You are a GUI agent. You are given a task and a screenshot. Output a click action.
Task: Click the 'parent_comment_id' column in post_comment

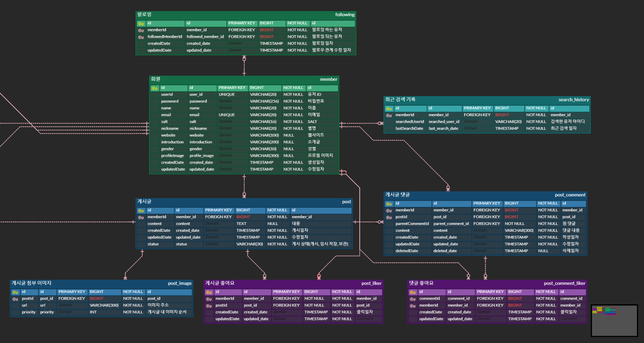[451, 224]
